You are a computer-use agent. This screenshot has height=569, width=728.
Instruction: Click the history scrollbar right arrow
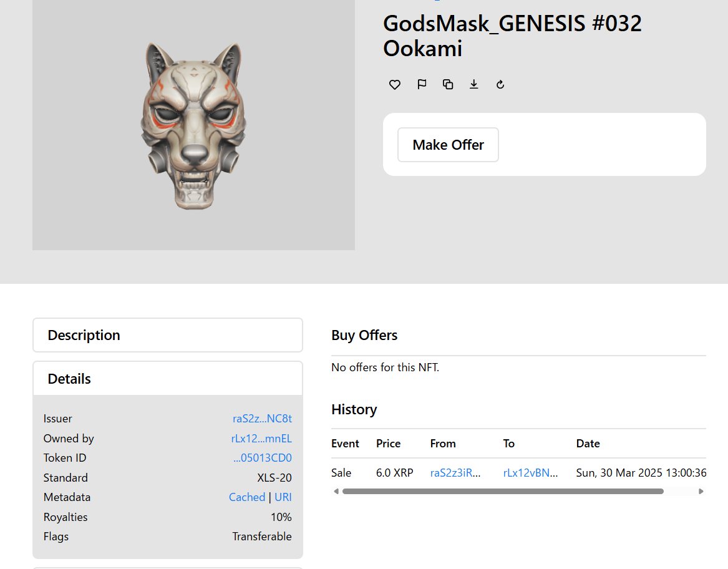[701, 492]
